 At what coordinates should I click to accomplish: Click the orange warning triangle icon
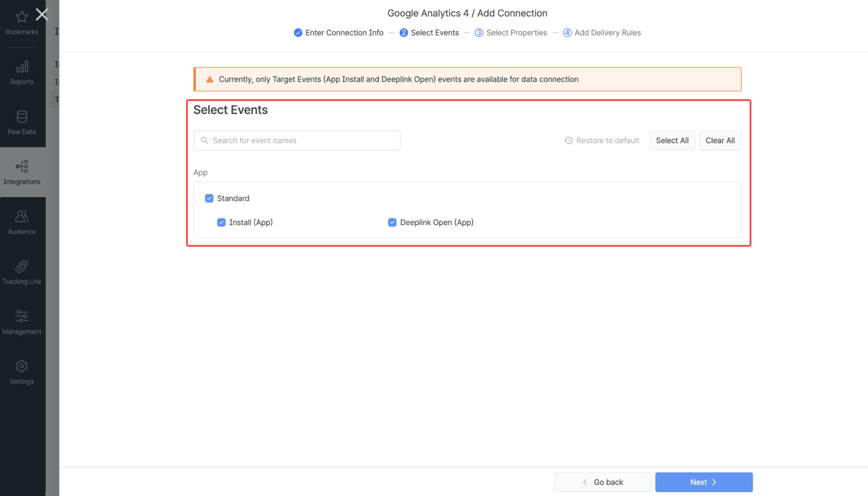tap(210, 79)
